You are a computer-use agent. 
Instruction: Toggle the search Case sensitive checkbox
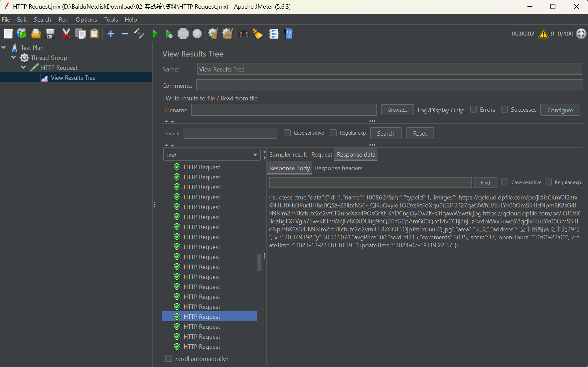(287, 133)
